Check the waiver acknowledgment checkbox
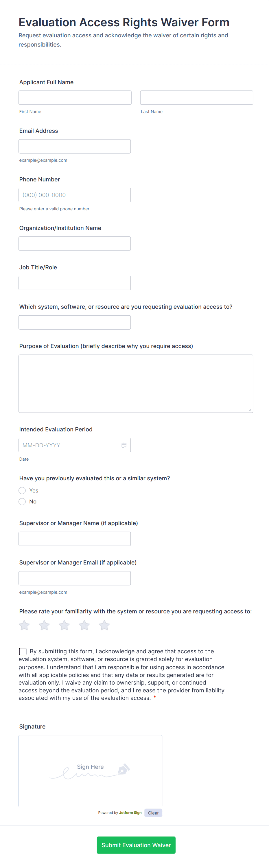This screenshot has height=868, width=269. [x=23, y=651]
